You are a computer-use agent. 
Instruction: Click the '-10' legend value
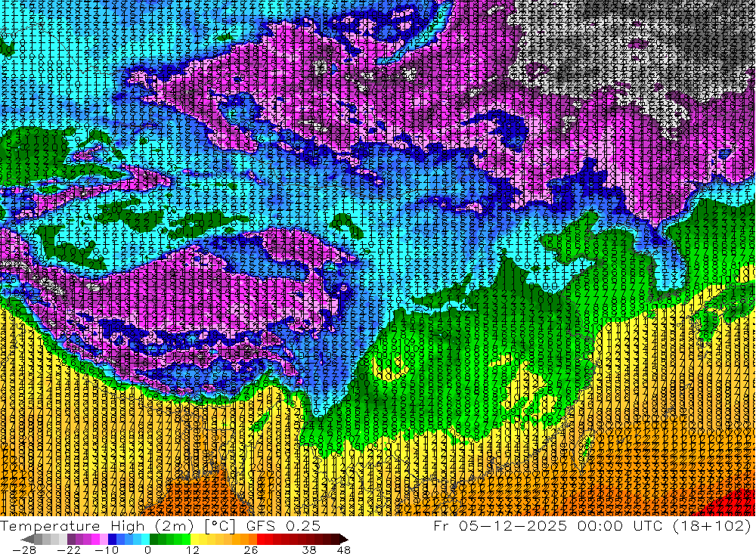click(x=107, y=549)
